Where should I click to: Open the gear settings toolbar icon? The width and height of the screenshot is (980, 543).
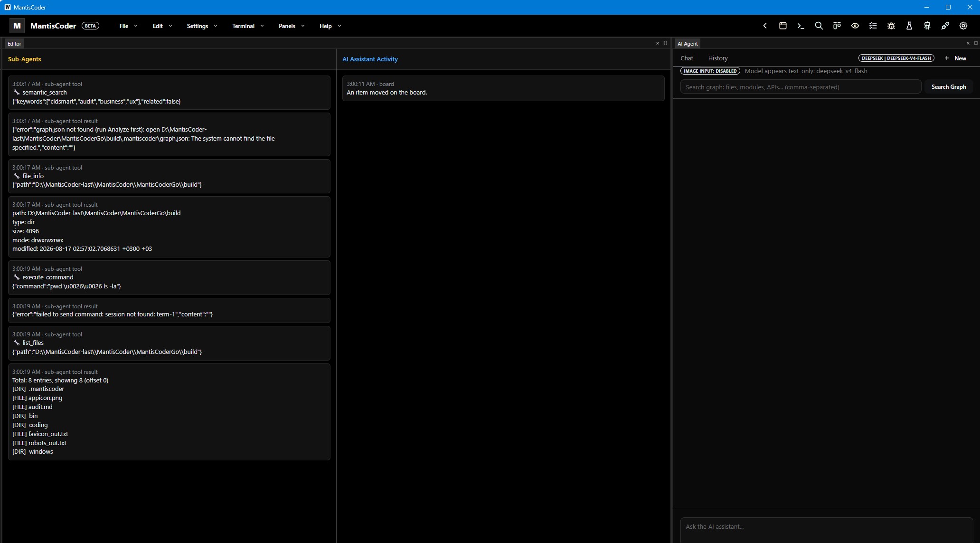pos(963,26)
